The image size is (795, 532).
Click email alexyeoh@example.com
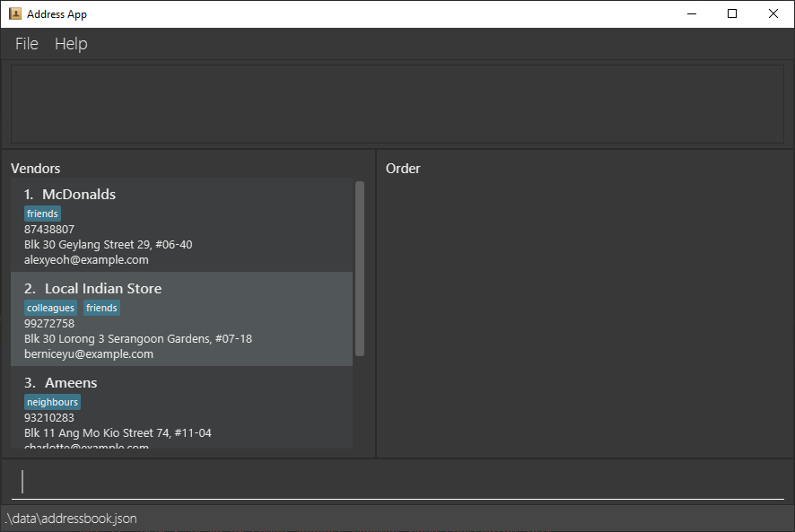86,259
